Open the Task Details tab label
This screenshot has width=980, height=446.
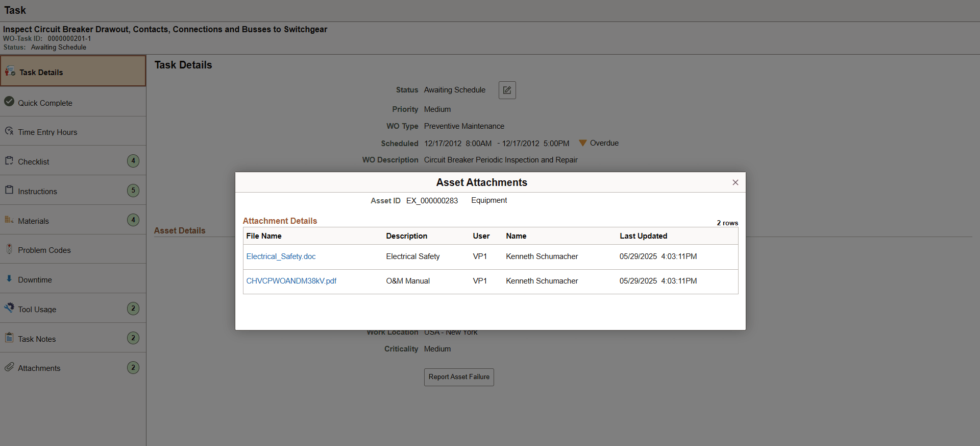(x=41, y=73)
